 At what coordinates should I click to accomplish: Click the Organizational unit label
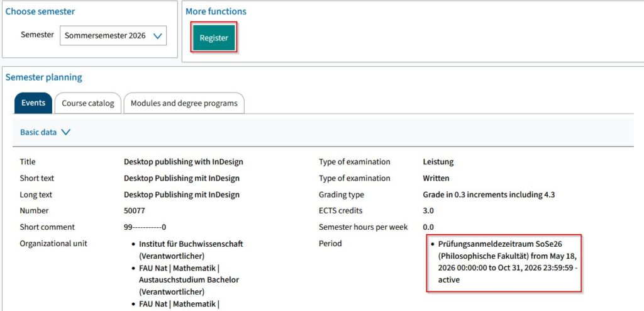(x=53, y=244)
